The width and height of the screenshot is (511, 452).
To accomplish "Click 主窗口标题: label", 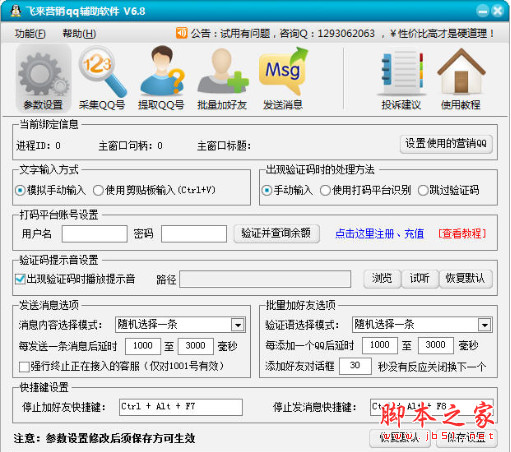I will click(x=224, y=146).
